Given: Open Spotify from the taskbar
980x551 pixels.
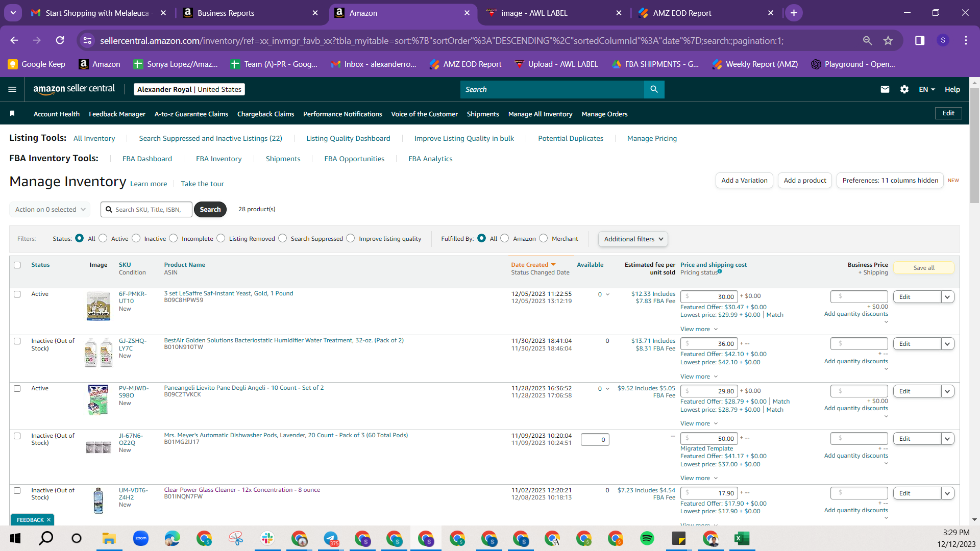Looking at the screenshot, I should click(647, 538).
